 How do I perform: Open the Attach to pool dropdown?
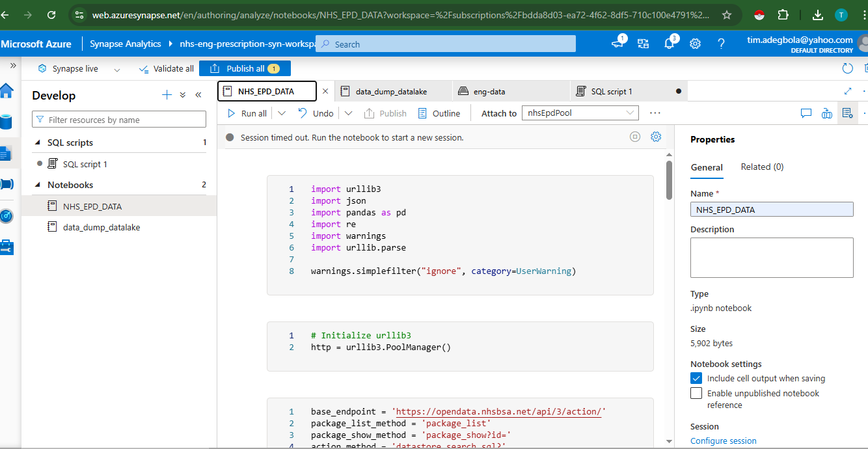[580, 113]
